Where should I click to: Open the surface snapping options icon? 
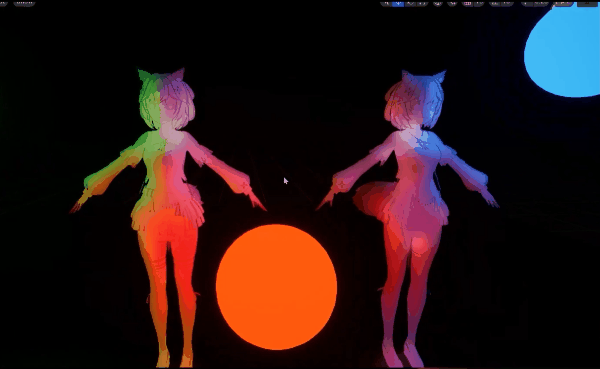[x=452, y=3]
